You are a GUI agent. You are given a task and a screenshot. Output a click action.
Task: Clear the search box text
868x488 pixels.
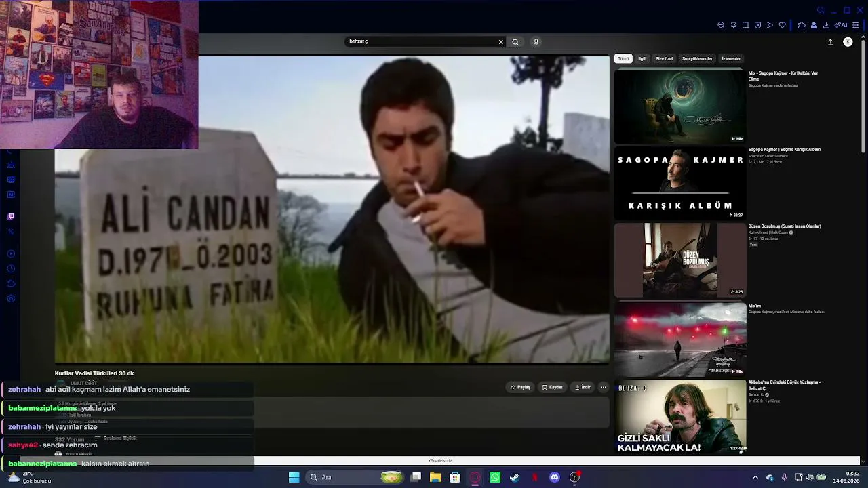click(x=501, y=42)
